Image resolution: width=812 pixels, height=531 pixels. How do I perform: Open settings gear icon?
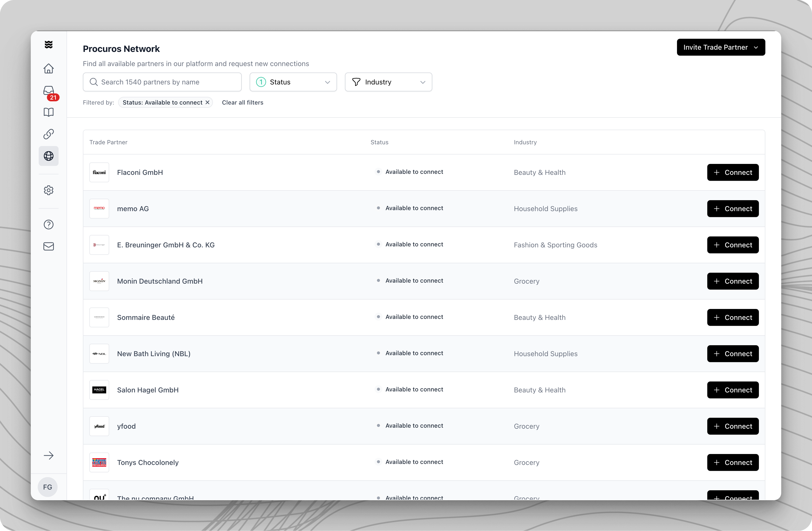48,190
